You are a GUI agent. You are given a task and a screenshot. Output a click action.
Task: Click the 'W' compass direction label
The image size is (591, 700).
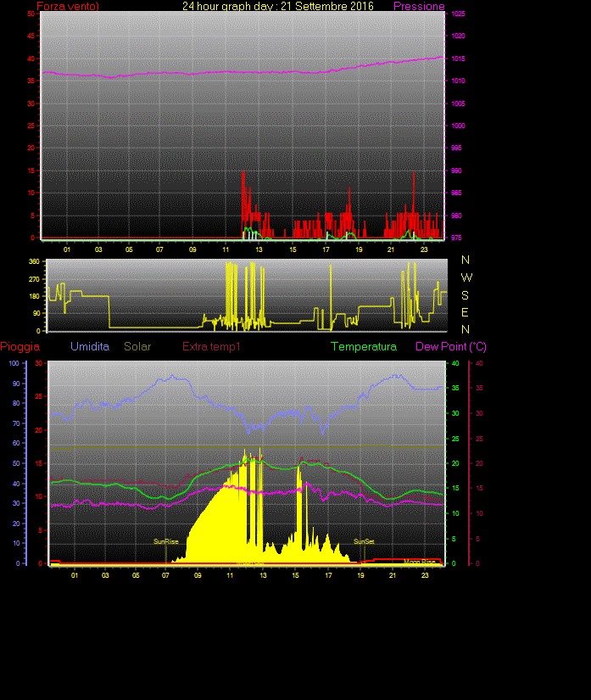pyautogui.click(x=466, y=277)
